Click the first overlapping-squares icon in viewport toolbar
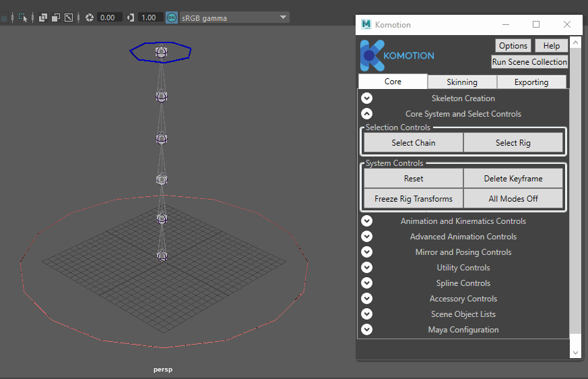 pyautogui.click(x=43, y=18)
